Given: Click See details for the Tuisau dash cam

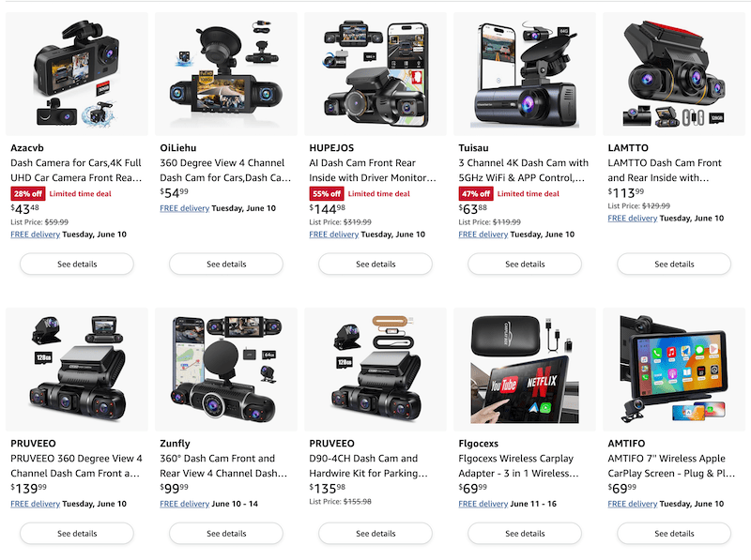Looking at the screenshot, I should [x=525, y=264].
